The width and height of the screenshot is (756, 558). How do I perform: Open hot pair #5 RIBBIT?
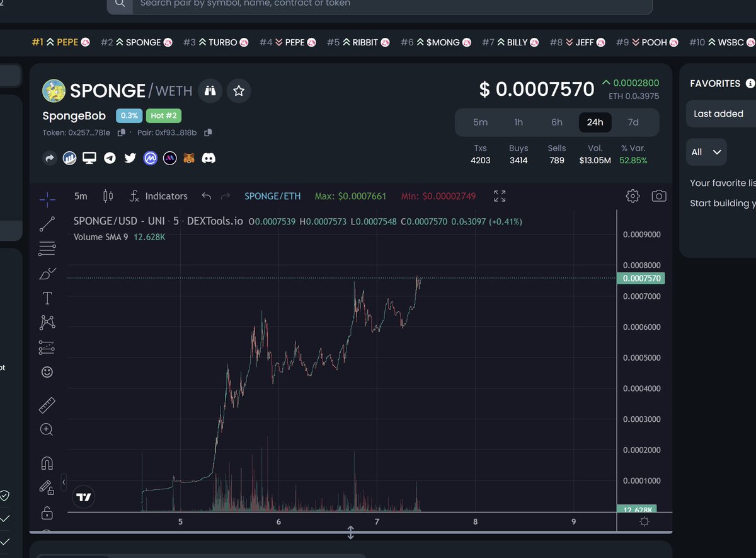tap(358, 42)
